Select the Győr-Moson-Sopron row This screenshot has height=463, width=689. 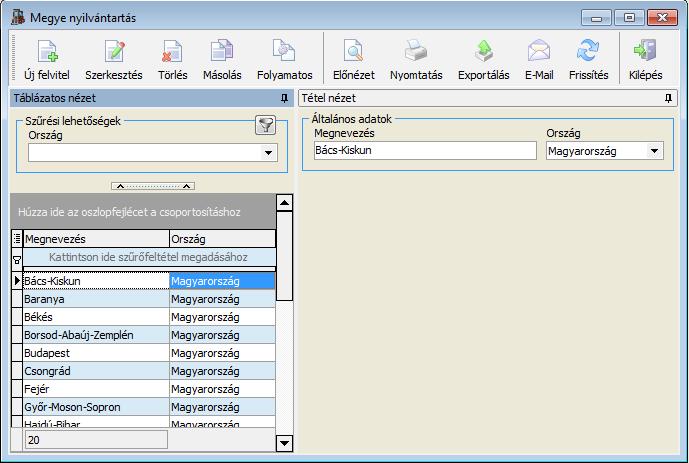point(149,407)
